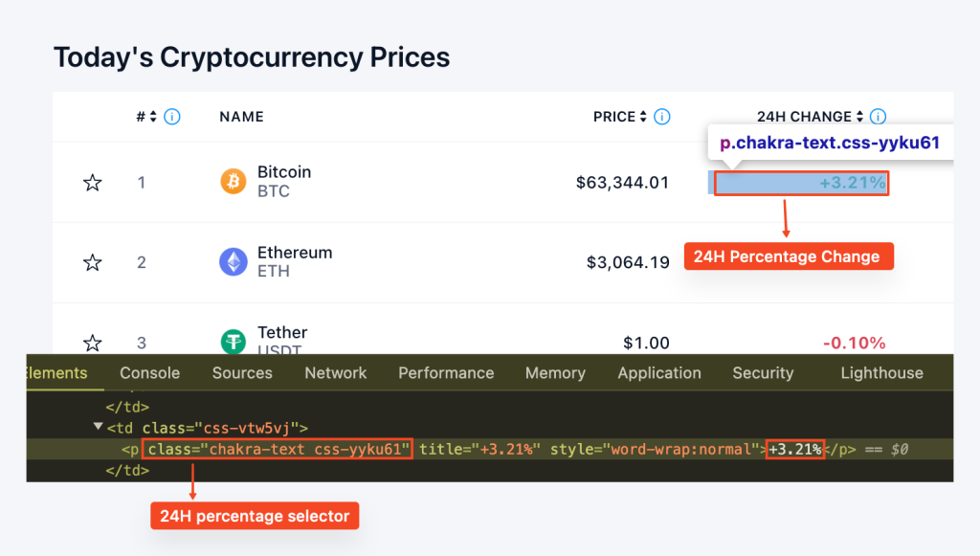Viewport: 980px width, 556px height.
Task: Open the Network tab
Action: tap(336, 373)
